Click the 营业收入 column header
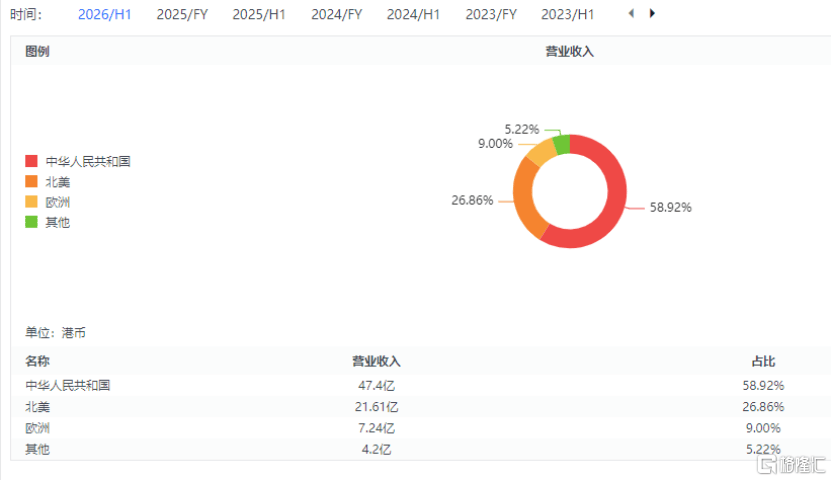The width and height of the screenshot is (832, 481). 376,361
